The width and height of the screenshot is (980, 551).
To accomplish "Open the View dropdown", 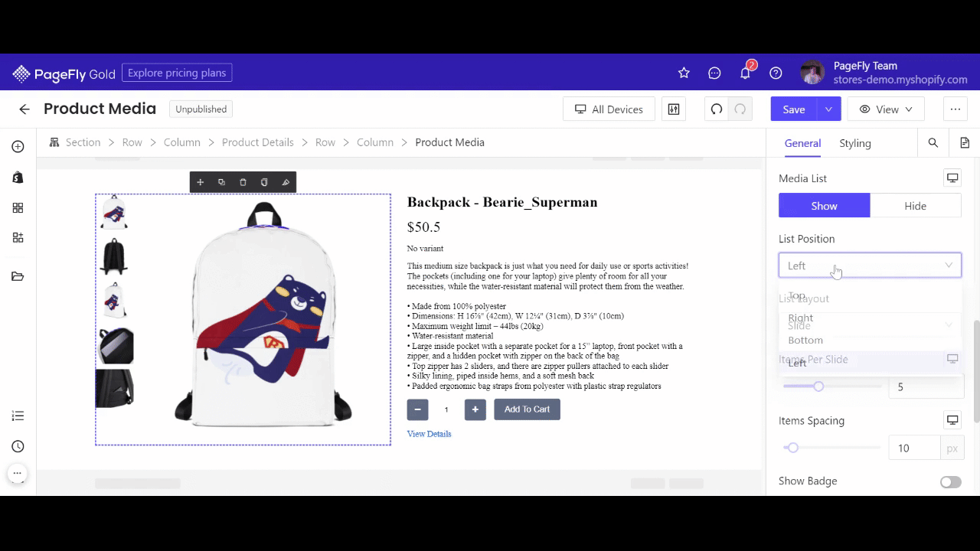I will click(886, 109).
